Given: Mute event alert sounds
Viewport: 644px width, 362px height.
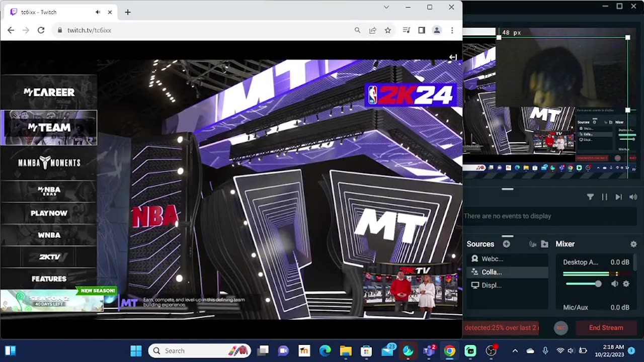Looking at the screenshot, I should [x=633, y=197].
